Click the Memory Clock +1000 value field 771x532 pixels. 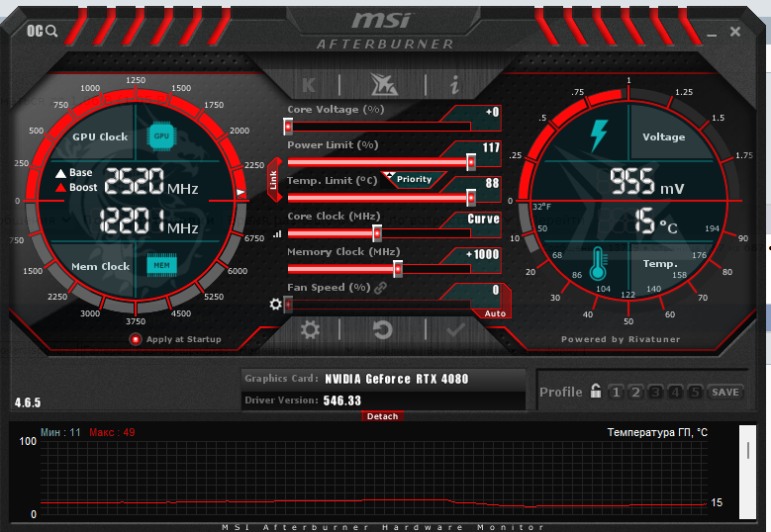pos(482,254)
